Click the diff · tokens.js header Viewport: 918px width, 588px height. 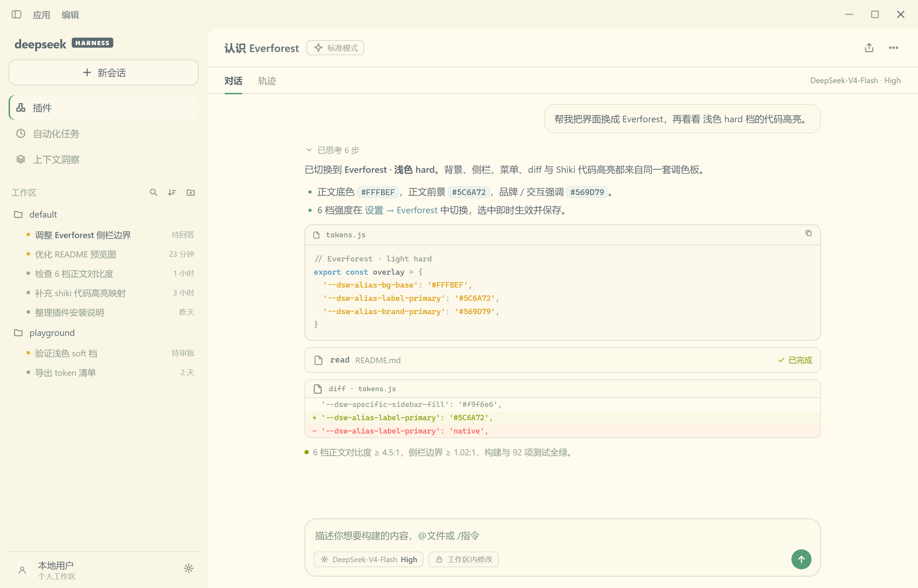(563, 389)
